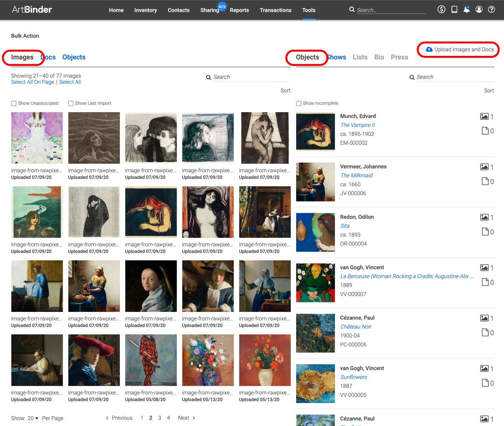
Task: Open the Contacts menu
Action: click(x=179, y=10)
